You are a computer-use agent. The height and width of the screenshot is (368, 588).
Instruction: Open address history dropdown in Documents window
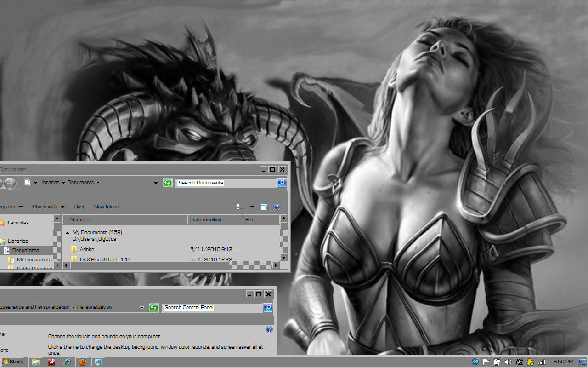[x=156, y=183]
